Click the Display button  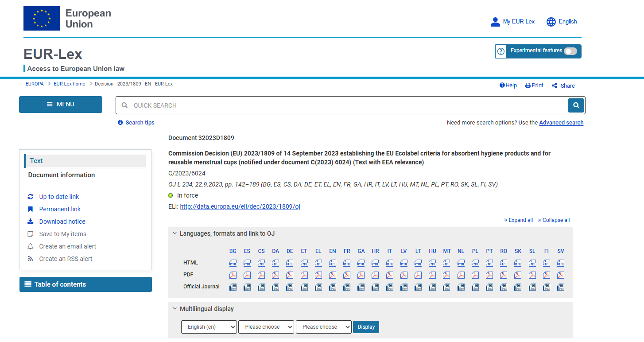(366, 327)
